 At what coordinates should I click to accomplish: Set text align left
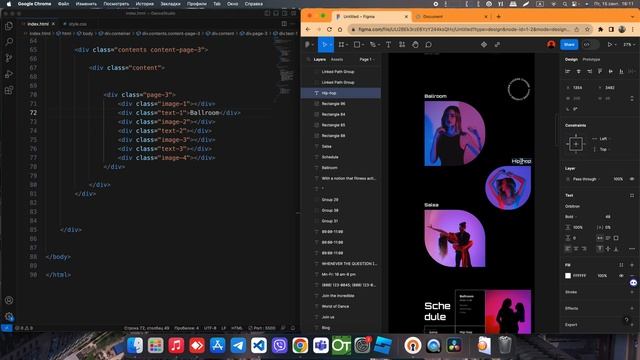pyautogui.click(x=568, y=249)
